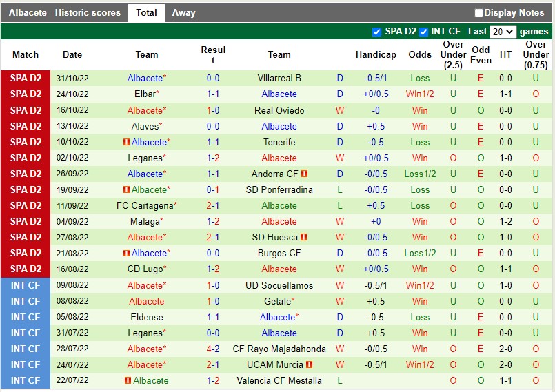Open CD Lugo team link
Screen dimensions: 555x392
coord(145,269)
